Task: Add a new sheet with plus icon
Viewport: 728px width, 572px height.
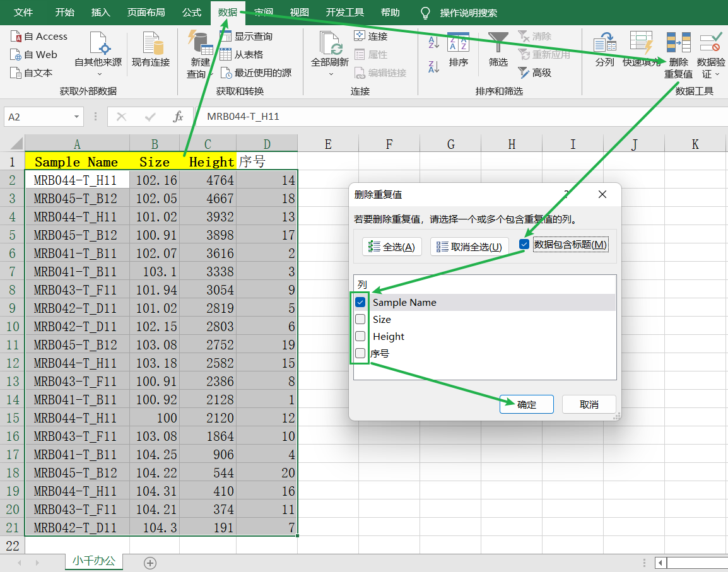Action: (x=150, y=563)
